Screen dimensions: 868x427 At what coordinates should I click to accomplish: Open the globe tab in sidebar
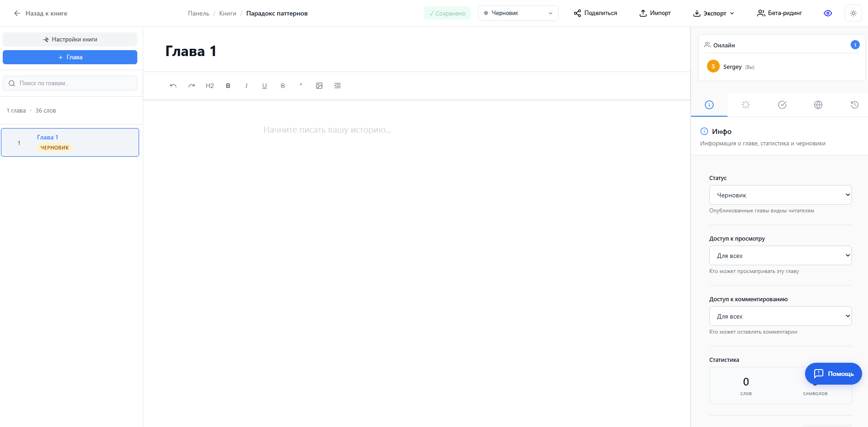[x=818, y=105]
